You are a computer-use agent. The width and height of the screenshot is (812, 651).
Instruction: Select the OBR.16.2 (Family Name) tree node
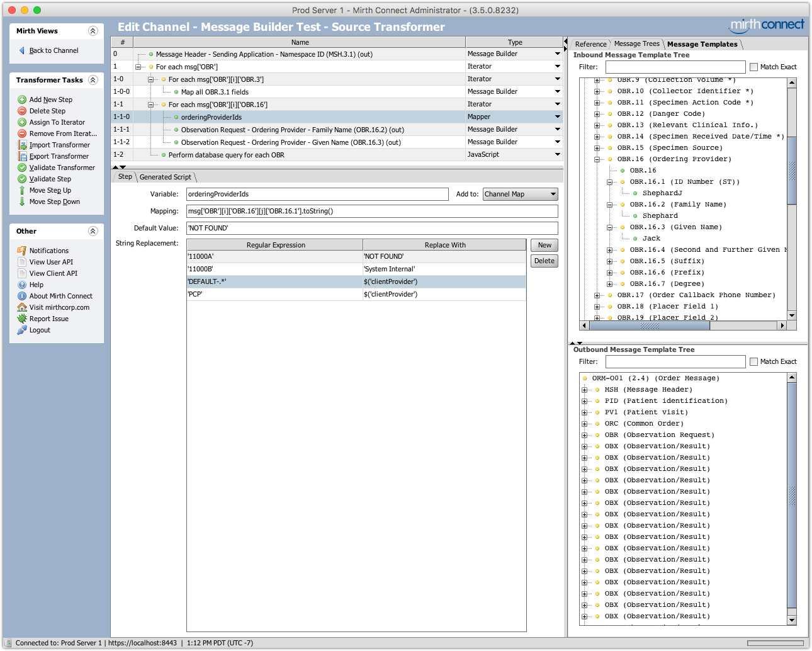coord(678,205)
